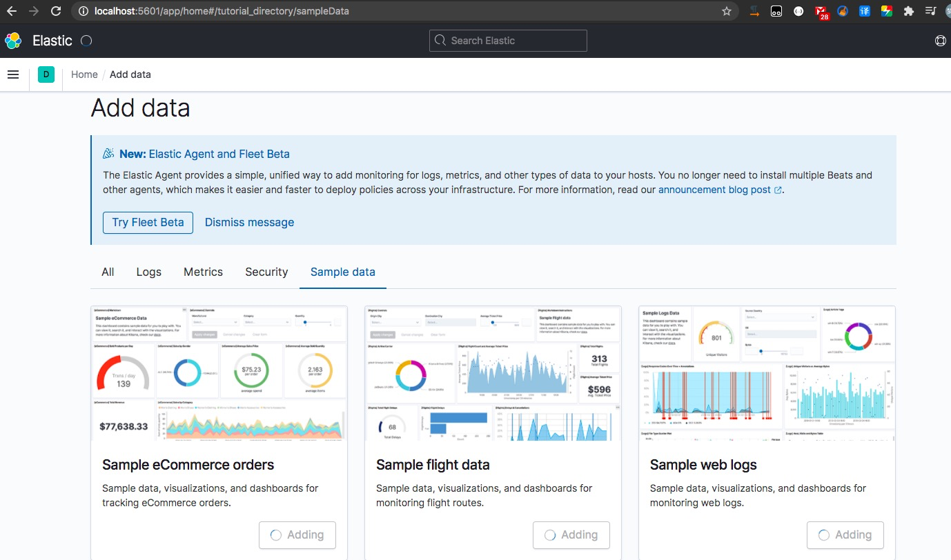View site information icon in address bar
Image resolution: width=951 pixels, height=560 pixels.
[83, 11]
